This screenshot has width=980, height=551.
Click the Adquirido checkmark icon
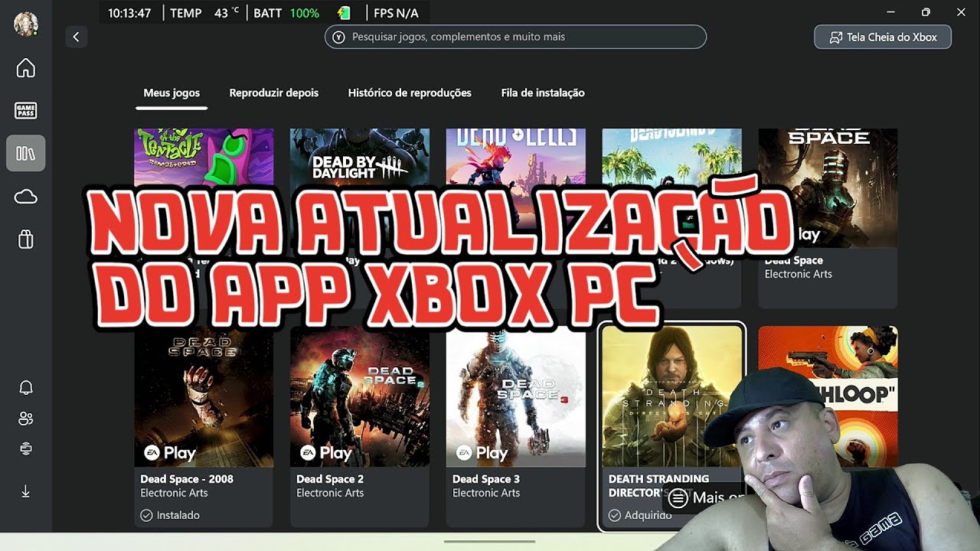(x=615, y=515)
